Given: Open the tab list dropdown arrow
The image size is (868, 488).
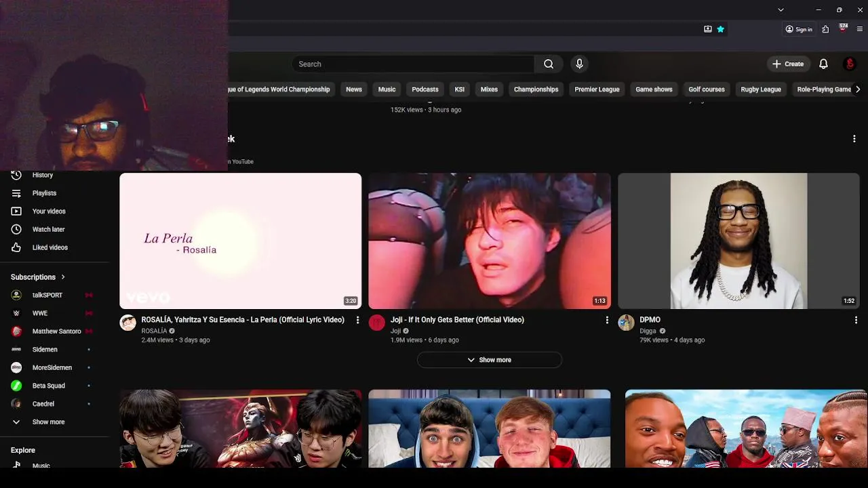Looking at the screenshot, I should [781, 9].
